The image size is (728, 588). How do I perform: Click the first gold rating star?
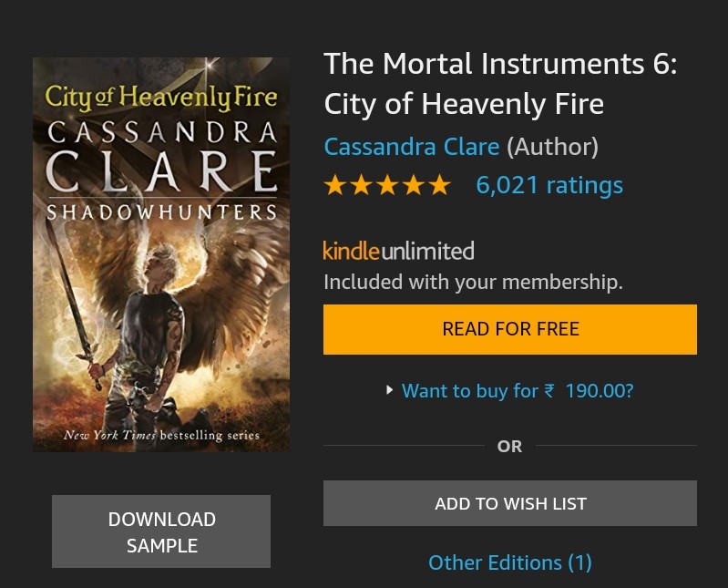pos(334,185)
